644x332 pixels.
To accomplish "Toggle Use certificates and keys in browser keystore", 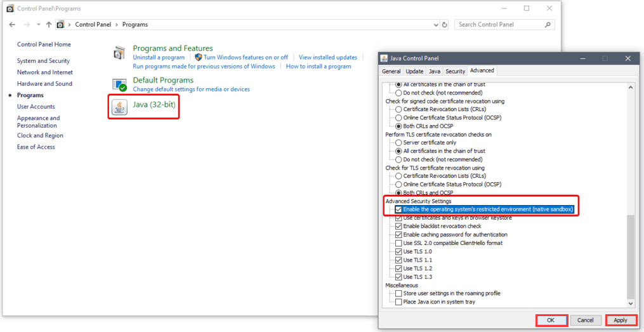I will pyautogui.click(x=398, y=218).
